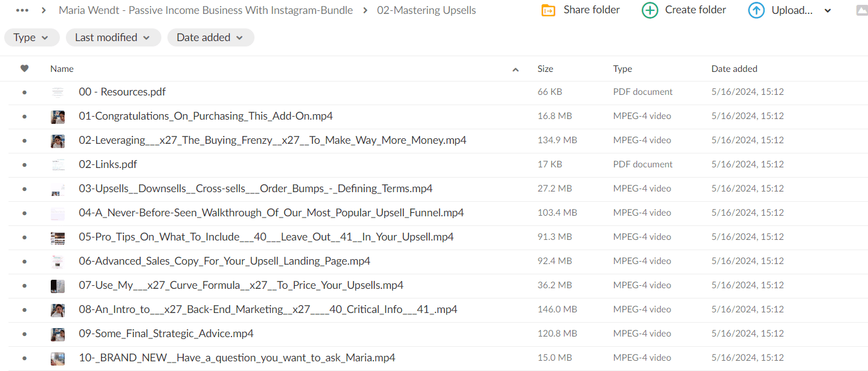Click thumbnail of 05-Pro Tips video
The width and height of the screenshot is (868, 371).
click(x=57, y=237)
